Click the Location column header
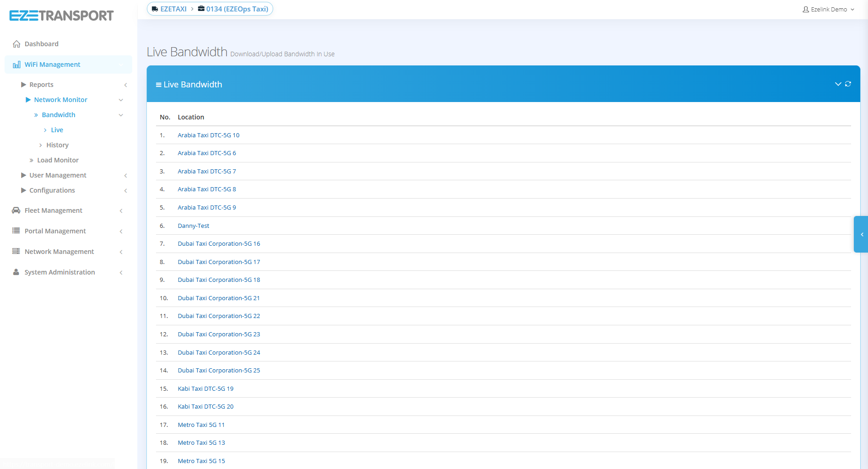This screenshot has height=469, width=868. [x=191, y=117]
